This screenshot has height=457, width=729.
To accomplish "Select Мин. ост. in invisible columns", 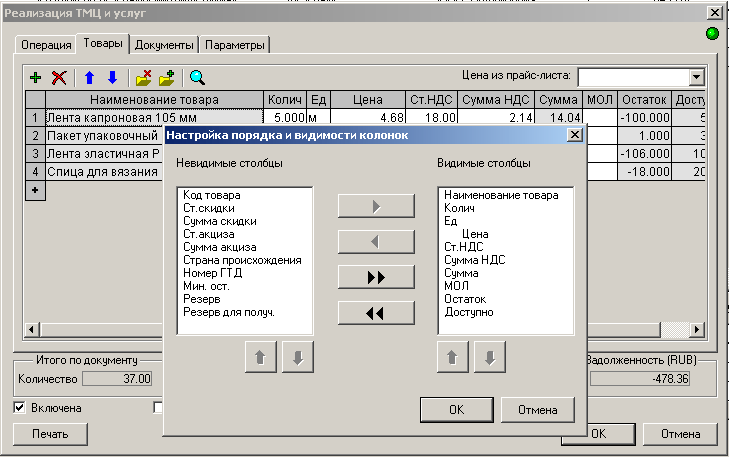I will tap(206, 286).
